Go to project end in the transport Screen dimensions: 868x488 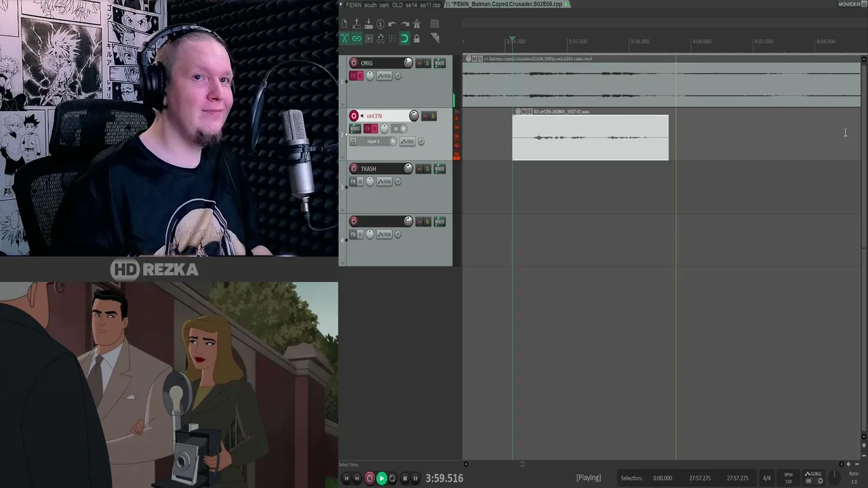(357, 479)
